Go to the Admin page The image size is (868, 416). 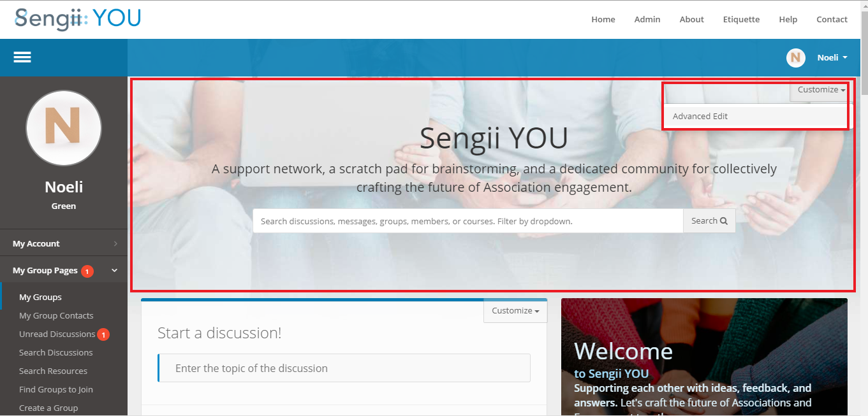647,19
